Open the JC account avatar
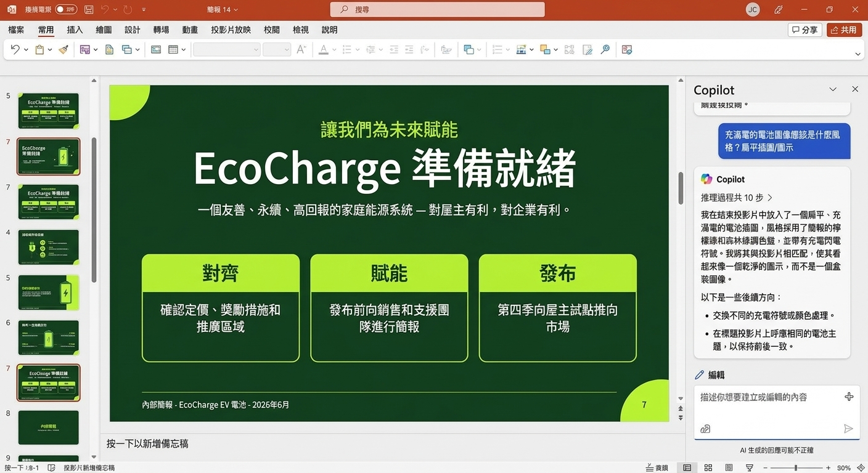The image size is (868, 473). point(753,10)
